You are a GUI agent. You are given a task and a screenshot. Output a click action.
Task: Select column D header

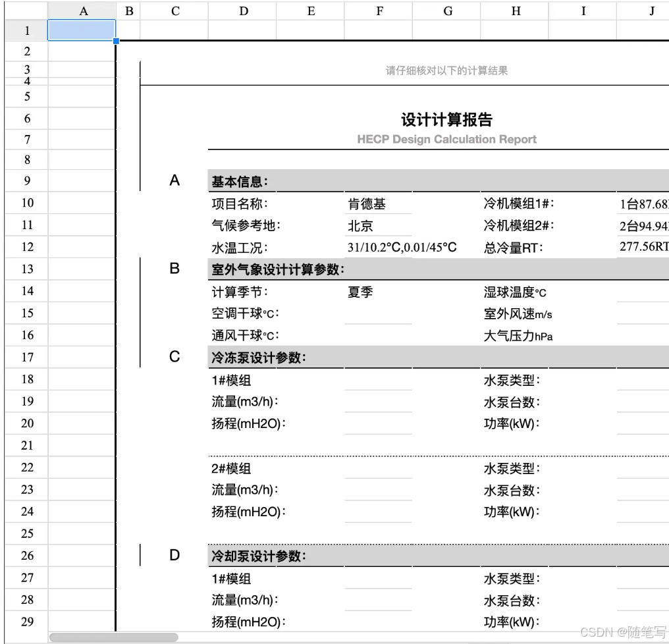pos(243,11)
